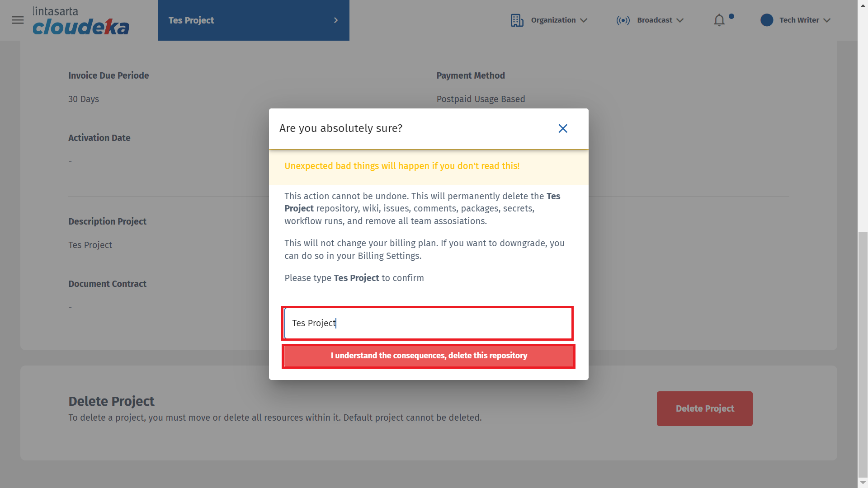Close the confirmation dialog with X
868x488 pixels.
click(563, 129)
